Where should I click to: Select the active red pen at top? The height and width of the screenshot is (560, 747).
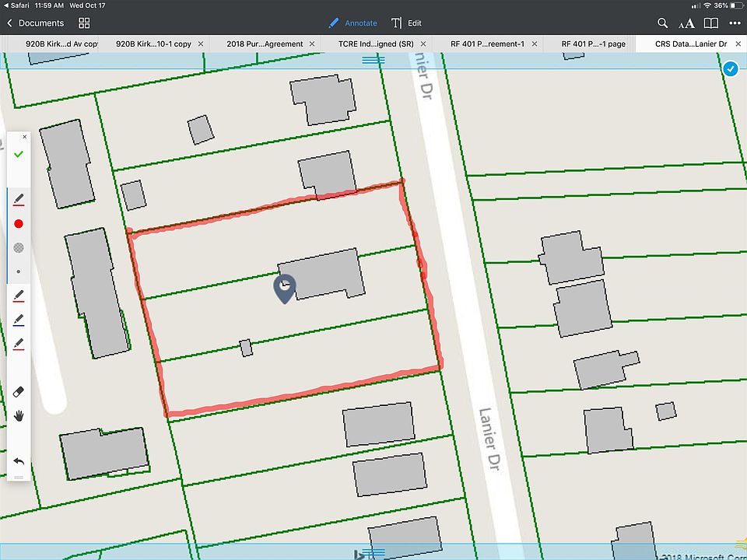tap(19, 199)
